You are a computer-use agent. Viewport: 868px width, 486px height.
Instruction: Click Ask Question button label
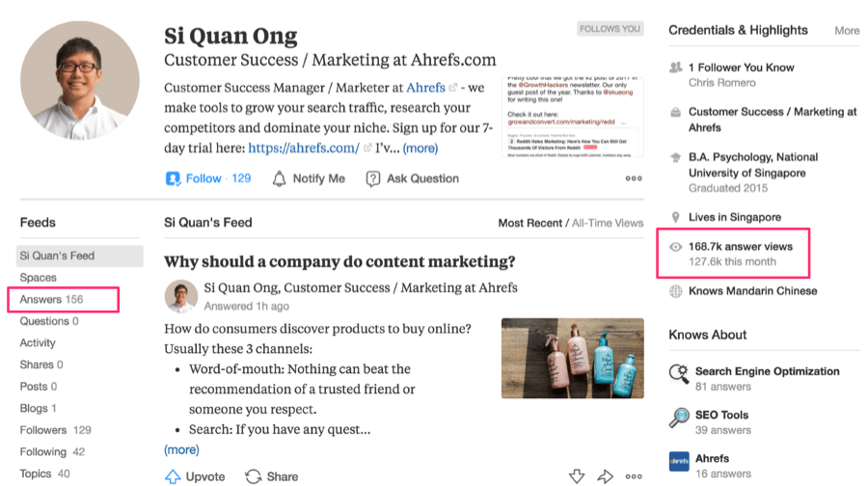[x=423, y=178]
